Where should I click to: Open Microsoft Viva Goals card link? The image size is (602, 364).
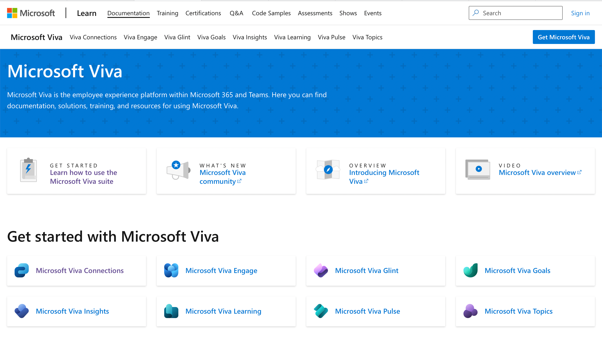click(x=517, y=271)
